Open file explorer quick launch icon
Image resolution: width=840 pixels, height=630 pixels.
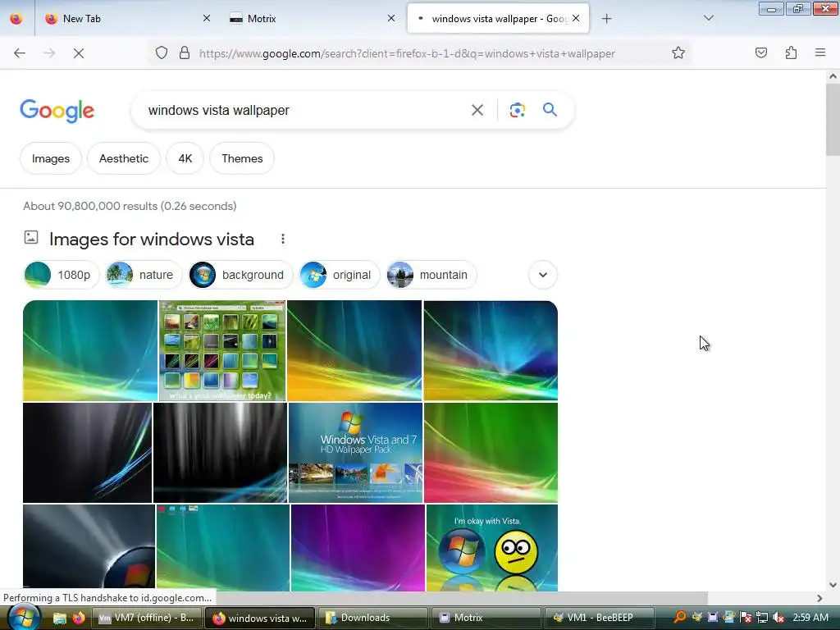point(59,618)
